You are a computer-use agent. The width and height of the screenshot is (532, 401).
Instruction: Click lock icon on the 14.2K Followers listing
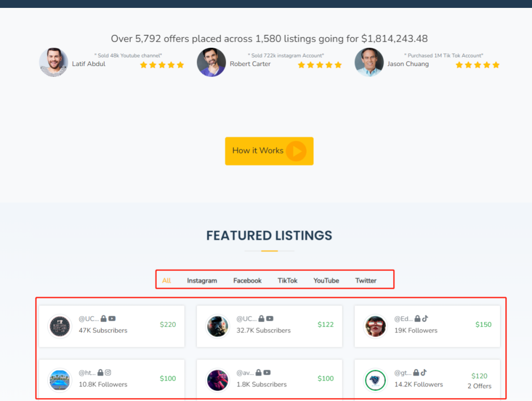(416, 373)
